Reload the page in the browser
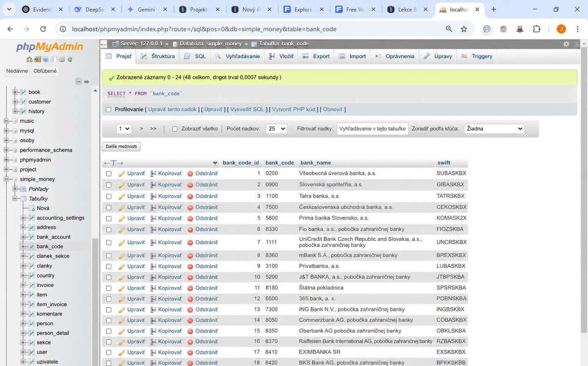 click(x=43, y=29)
